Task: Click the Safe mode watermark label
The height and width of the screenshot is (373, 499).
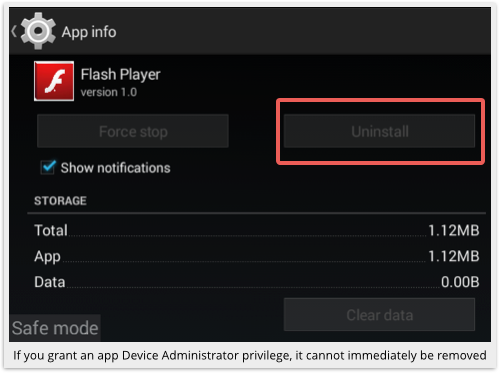Action: click(55, 328)
